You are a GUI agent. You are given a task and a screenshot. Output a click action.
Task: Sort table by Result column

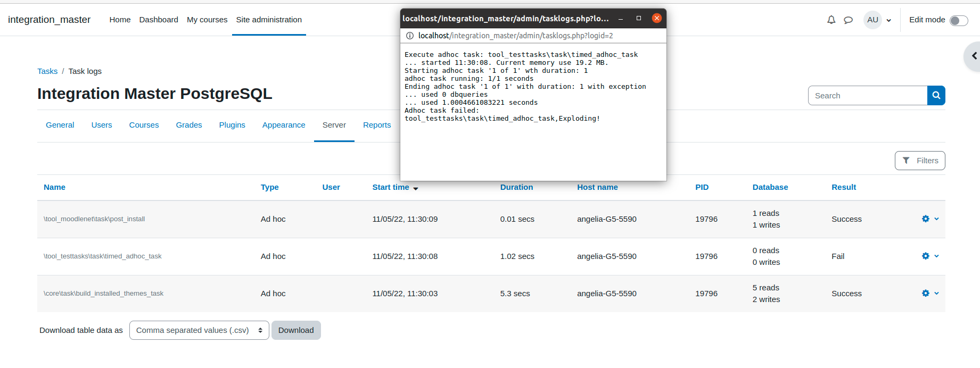click(x=844, y=187)
